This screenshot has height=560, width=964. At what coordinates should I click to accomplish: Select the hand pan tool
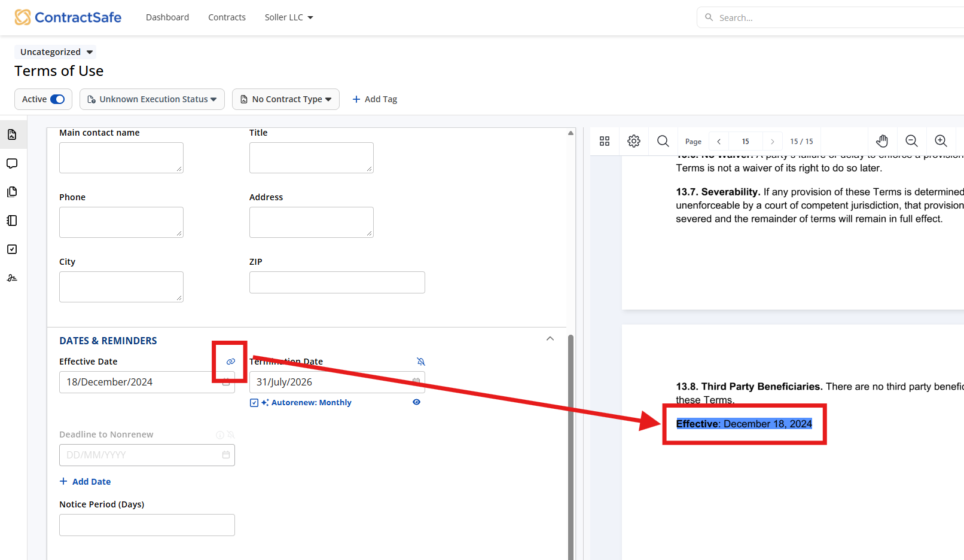point(882,141)
